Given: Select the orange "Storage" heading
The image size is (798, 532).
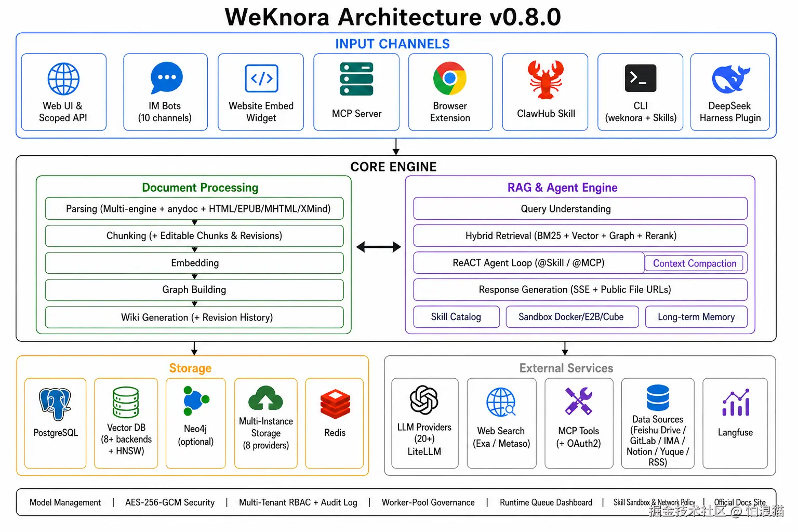Looking at the screenshot, I should 190,368.
